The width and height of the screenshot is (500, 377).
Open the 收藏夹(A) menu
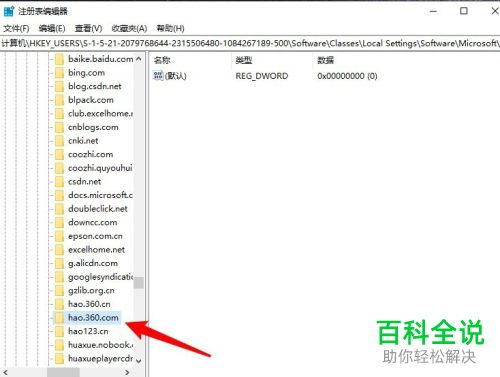point(129,28)
